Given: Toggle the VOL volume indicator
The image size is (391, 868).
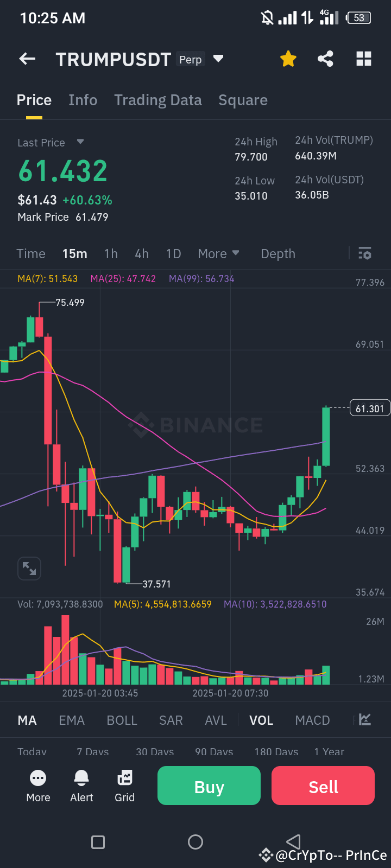Looking at the screenshot, I should [x=261, y=720].
